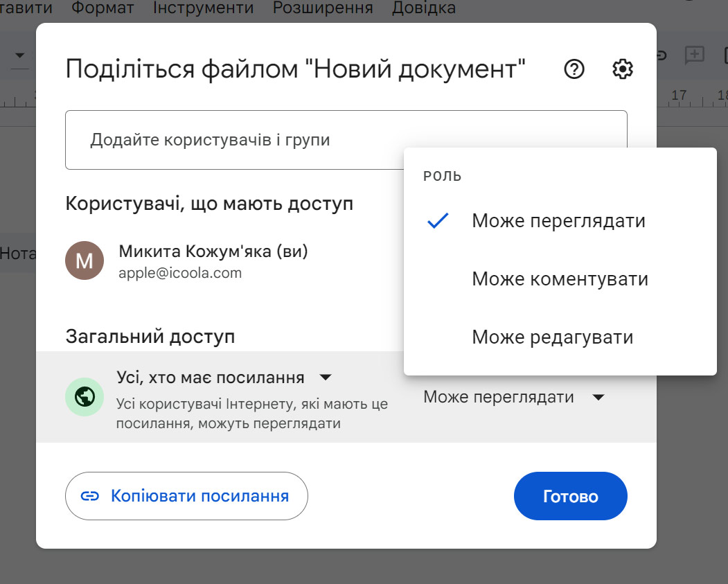
Task: Select the checked 'Може переглядати' role option
Action: tap(558, 221)
